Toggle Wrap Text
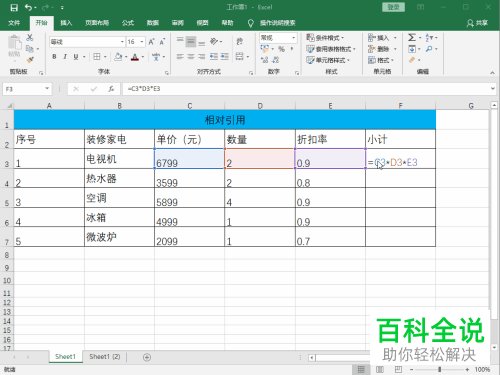 [239, 41]
